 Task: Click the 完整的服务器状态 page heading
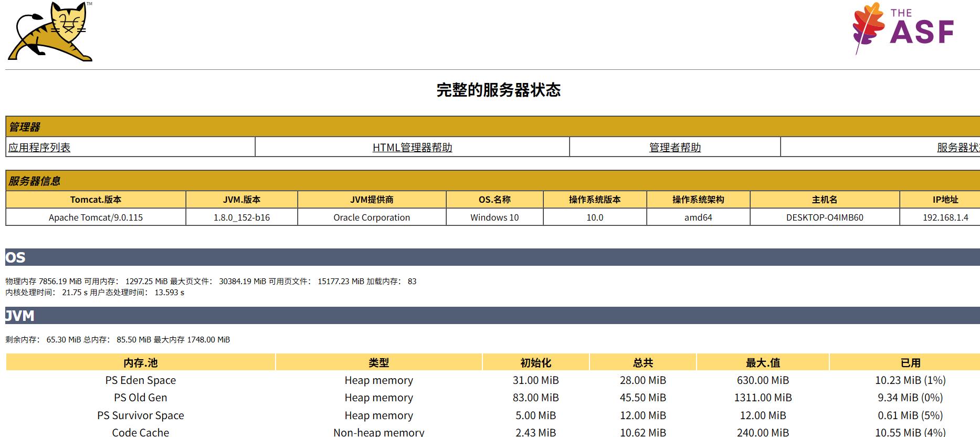click(x=498, y=90)
